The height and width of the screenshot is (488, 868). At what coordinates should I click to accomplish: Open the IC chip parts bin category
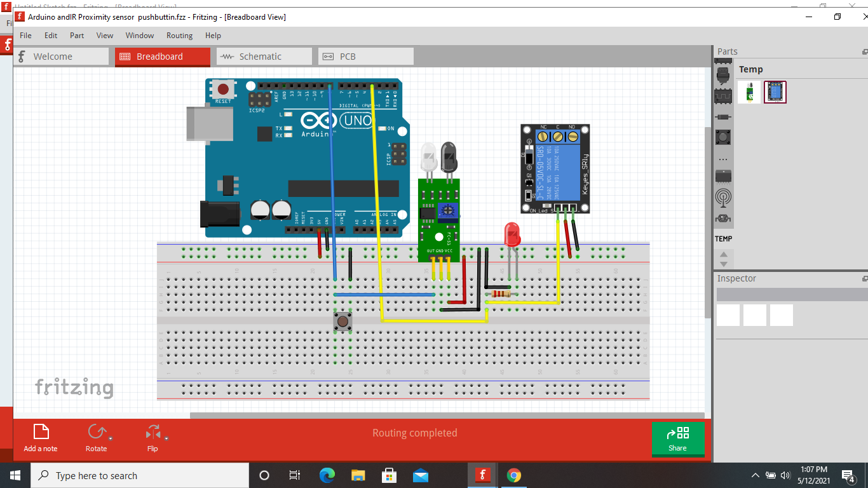(723, 95)
